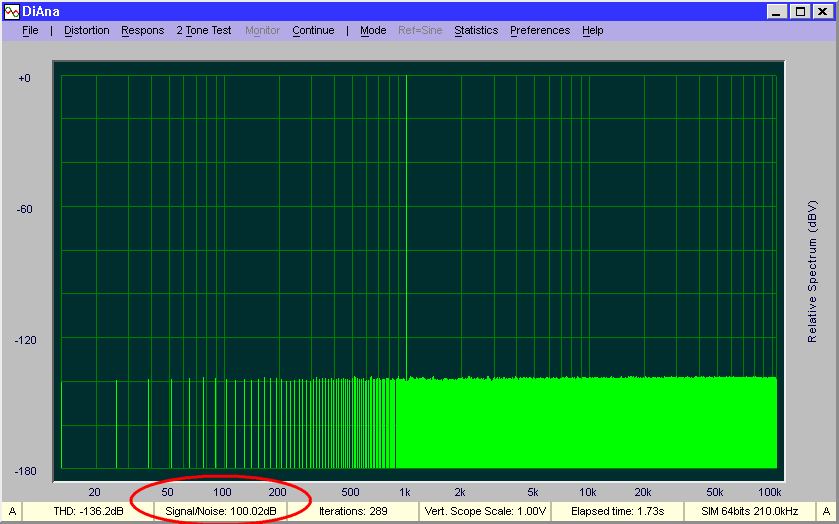This screenshot has width=839, height=524.
Task: Click the right 'A' status bar cell
Action: pos(826,511)
